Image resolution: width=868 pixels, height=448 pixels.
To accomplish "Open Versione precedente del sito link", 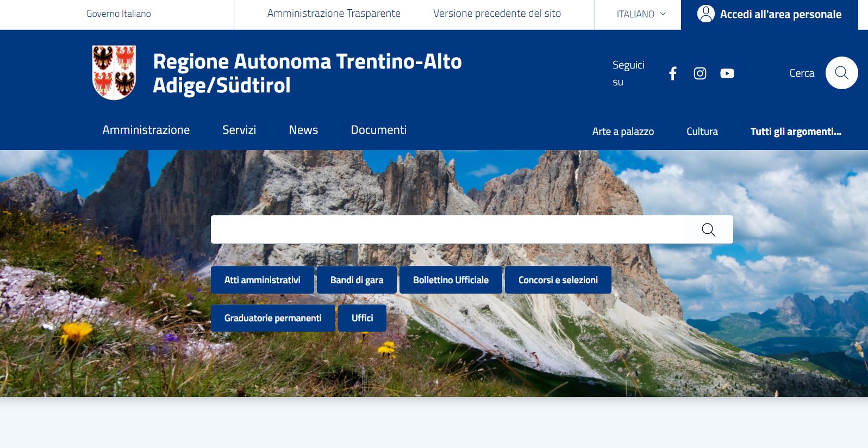I will click(x=497, y=14).
